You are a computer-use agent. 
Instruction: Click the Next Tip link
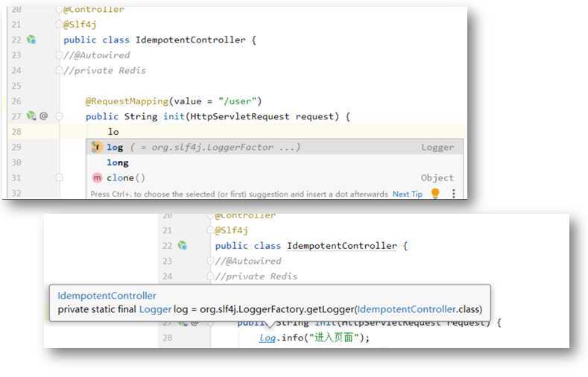[407, 194]
